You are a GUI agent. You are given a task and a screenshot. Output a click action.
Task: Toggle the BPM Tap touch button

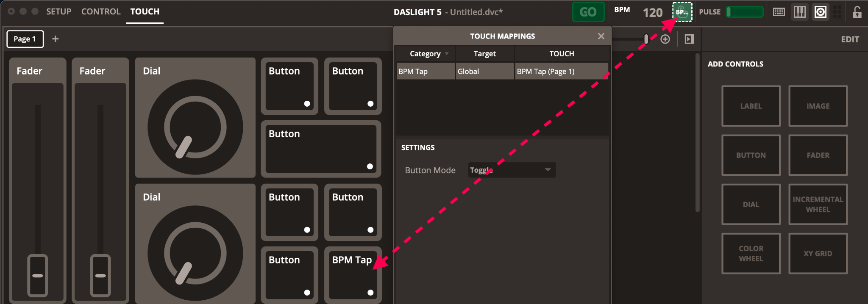click(x=353, y=274)
